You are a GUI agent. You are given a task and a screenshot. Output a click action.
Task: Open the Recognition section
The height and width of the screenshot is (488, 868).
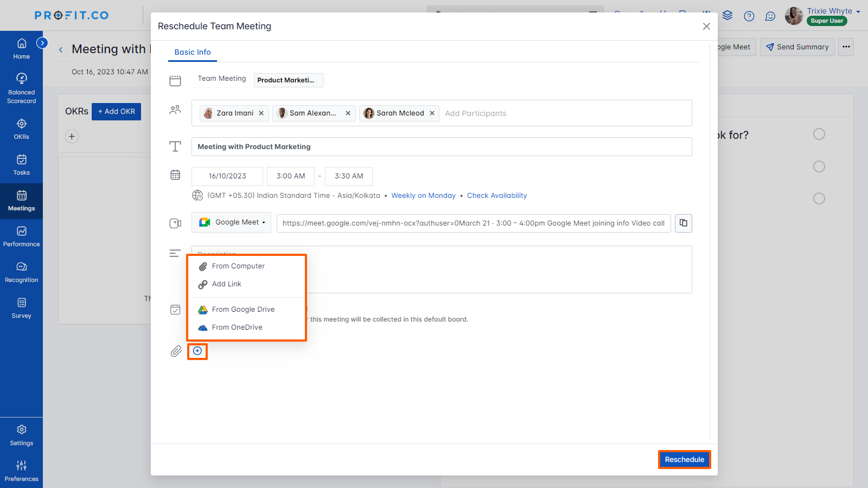(21, 272)
